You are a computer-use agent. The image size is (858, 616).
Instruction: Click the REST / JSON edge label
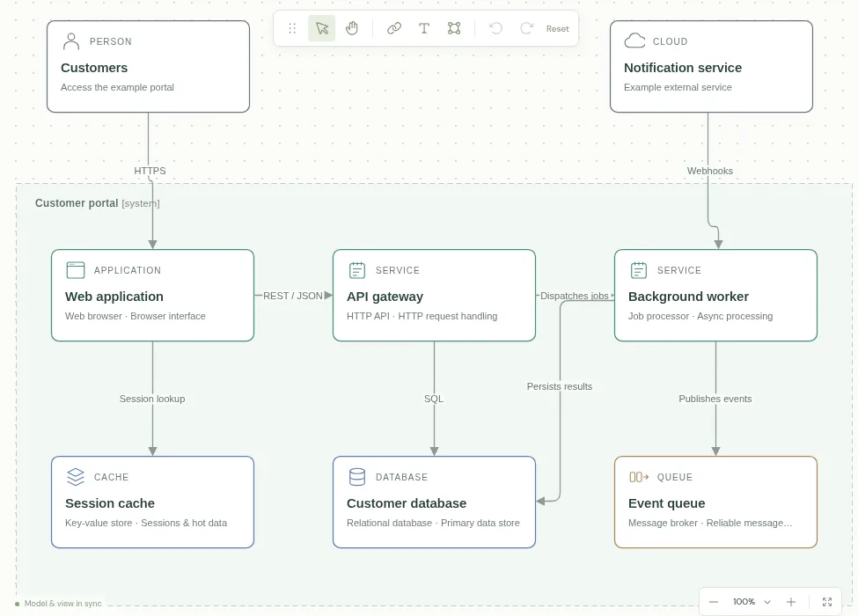tap(293, 296)
